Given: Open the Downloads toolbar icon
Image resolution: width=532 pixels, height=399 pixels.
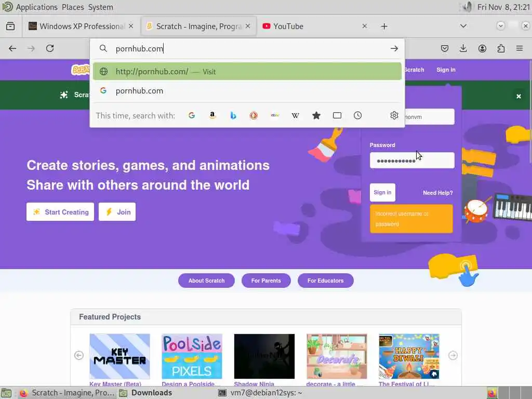Looking at the screenshot, I should tap(463, 48).
